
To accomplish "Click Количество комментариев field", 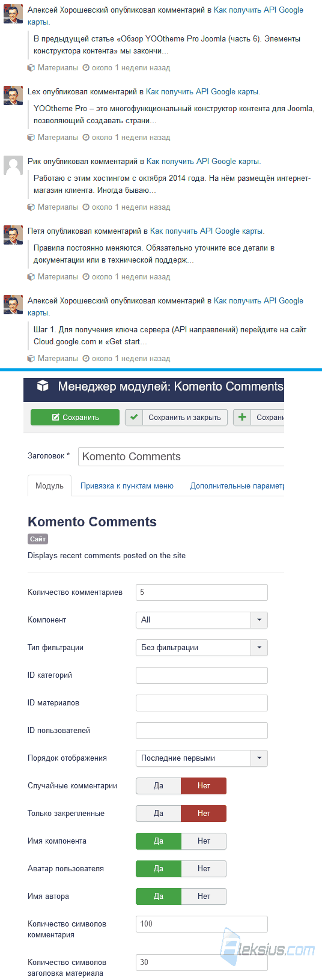I will pyautogui.click(x=202, y=592).
